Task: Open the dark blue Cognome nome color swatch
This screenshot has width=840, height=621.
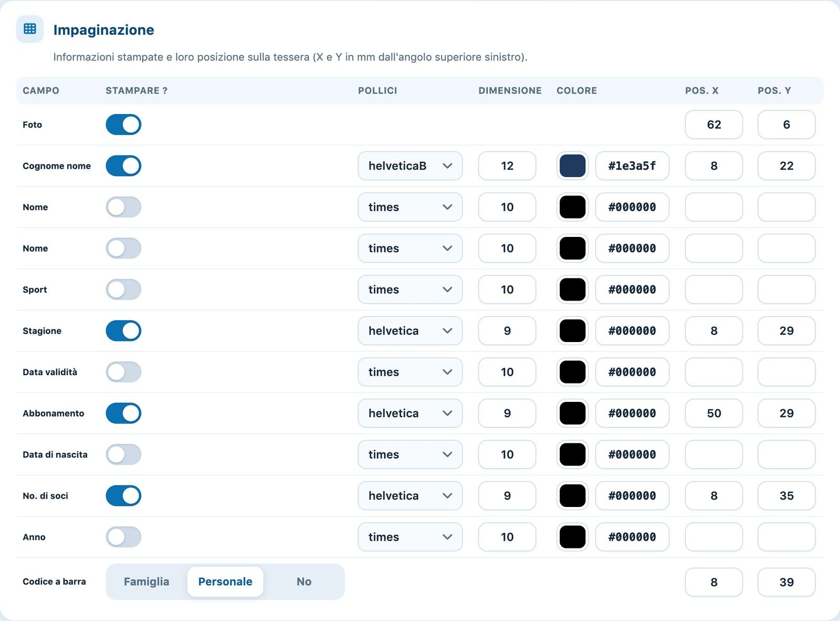Action: tap(572, 165)
